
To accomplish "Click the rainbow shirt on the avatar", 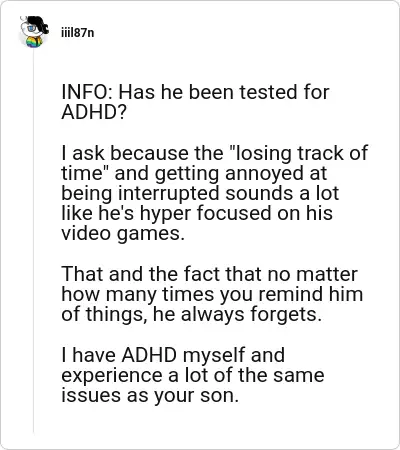I will pos(34,42).
